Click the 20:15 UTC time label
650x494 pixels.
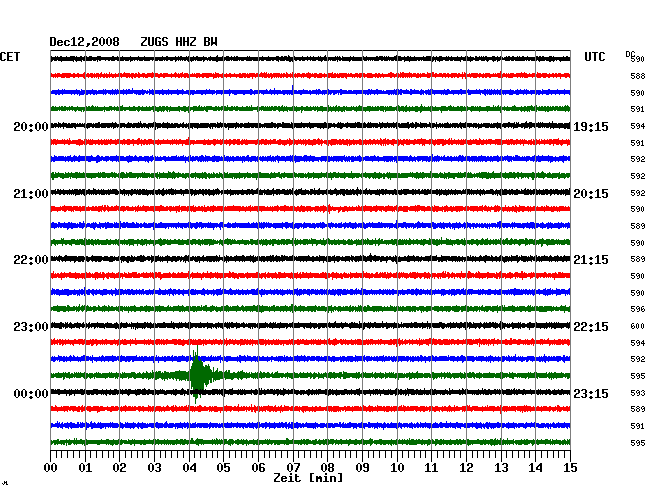click(591, 194)
